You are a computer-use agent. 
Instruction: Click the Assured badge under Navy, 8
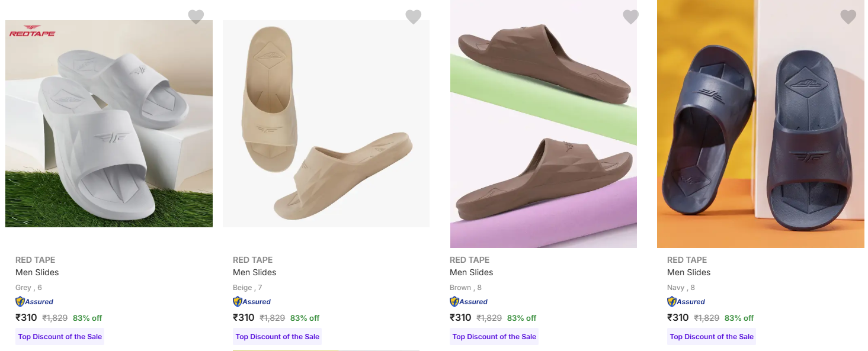click(x=686, y=302)
